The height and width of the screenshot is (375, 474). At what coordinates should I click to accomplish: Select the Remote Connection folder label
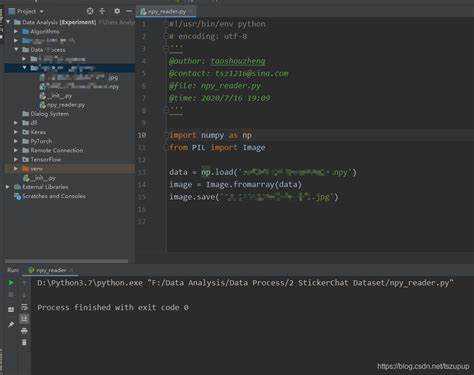57,150
